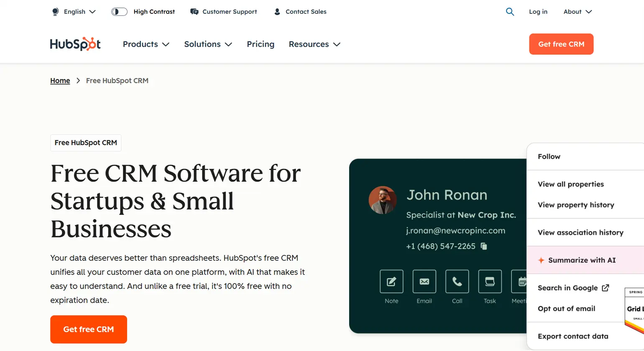This screenshot has height=351, width=644.
Task: Click the Contact Sales person icon
Action: click(276, 12)
